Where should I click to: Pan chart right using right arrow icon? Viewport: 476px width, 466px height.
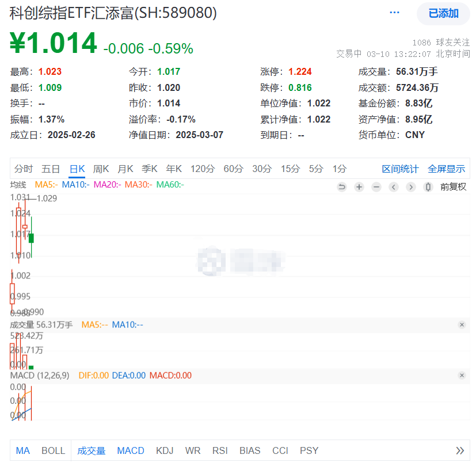point(410,187)
